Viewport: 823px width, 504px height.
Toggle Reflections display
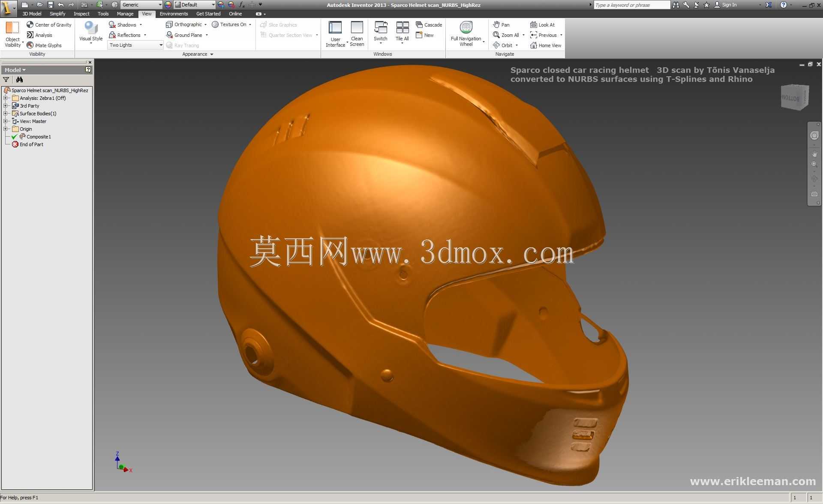coord(125,35)
